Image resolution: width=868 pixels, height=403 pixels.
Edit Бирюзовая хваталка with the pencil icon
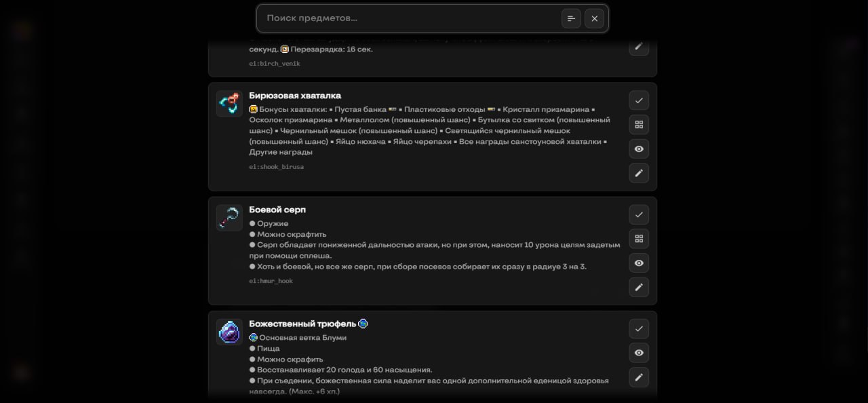639,173
